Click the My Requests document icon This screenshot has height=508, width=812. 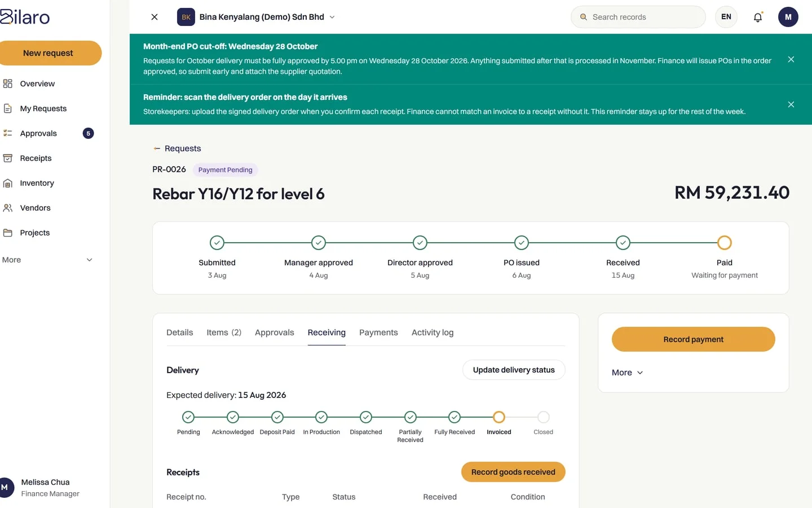click(x=8, y=108)
